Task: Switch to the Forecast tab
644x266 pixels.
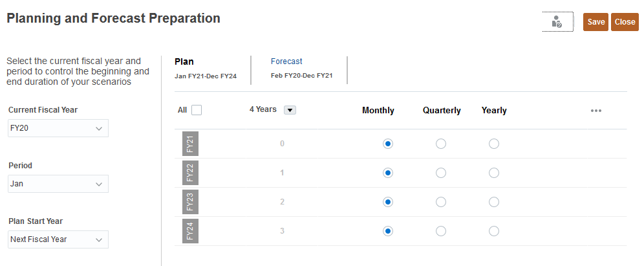Action: point(286,61)
